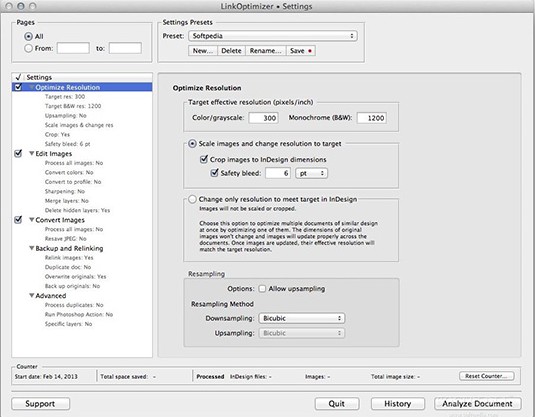This screenshot has height=417, width=535.
Task: Click 'Start date: Feb 14, 2013' text
Action: click(x=46, y=376)
